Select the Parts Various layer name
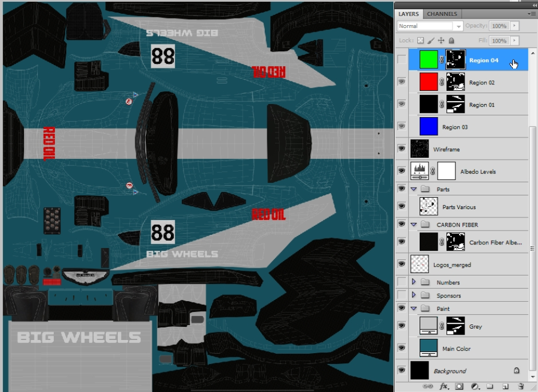Viewport: 538px width, 392px height. tap(459, 207)
